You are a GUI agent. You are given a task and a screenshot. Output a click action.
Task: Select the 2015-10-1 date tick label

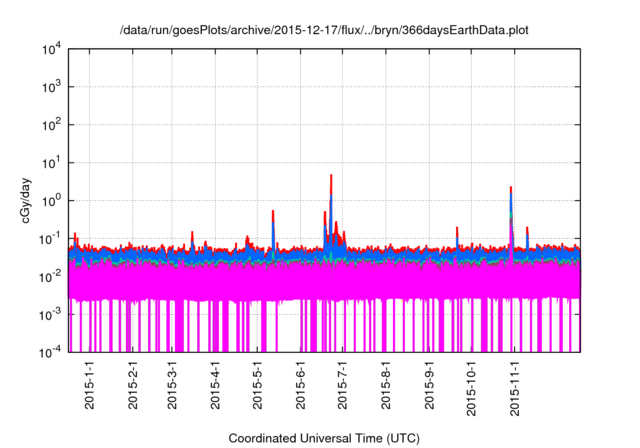pos(470,388)
